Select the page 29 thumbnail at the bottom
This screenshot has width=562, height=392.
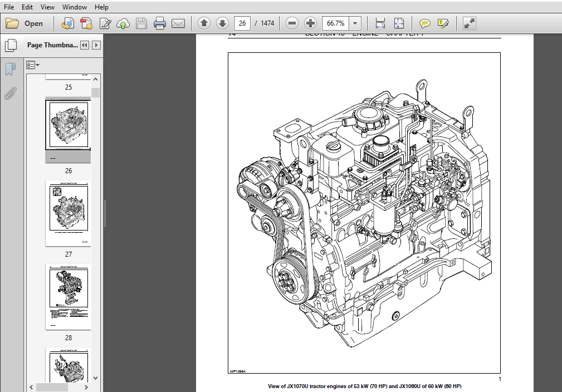coord(68,365)
